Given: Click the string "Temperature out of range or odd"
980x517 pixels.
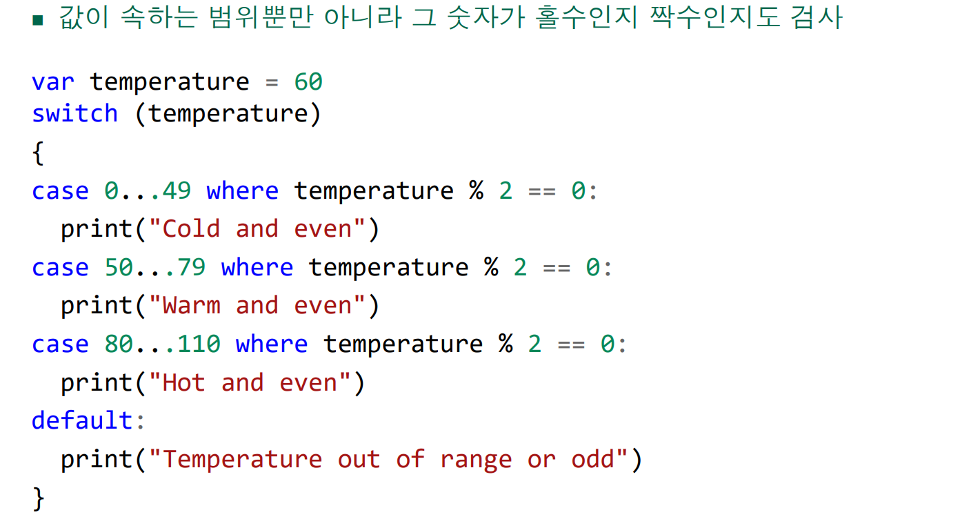Looking at the screenshot, I should (x=388, y=459).
